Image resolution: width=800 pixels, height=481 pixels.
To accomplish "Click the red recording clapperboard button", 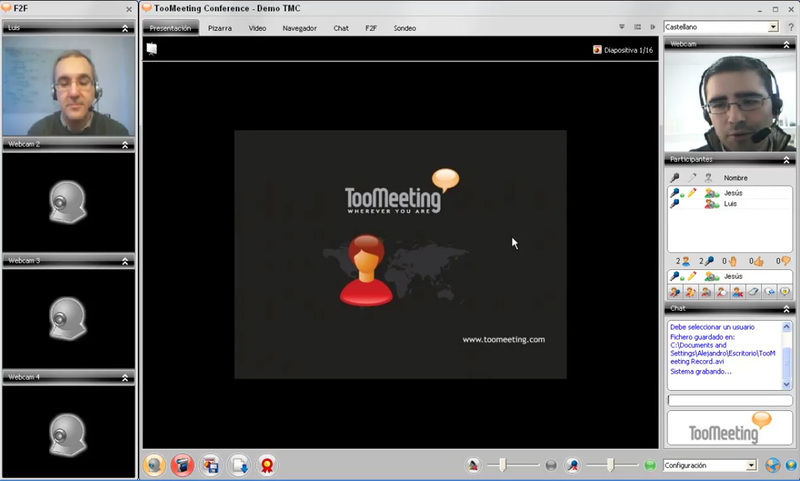I will 182,465.
